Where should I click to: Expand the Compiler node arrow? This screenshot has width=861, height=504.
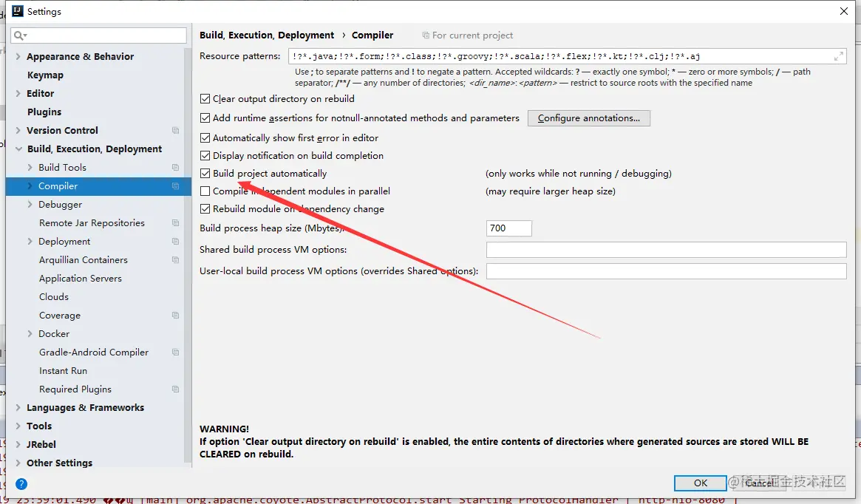coord(30,186)
